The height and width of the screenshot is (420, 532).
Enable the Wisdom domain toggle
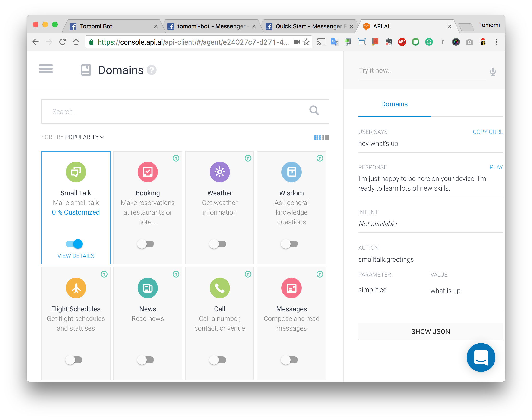pyautogui.click(x=289, y=244)
